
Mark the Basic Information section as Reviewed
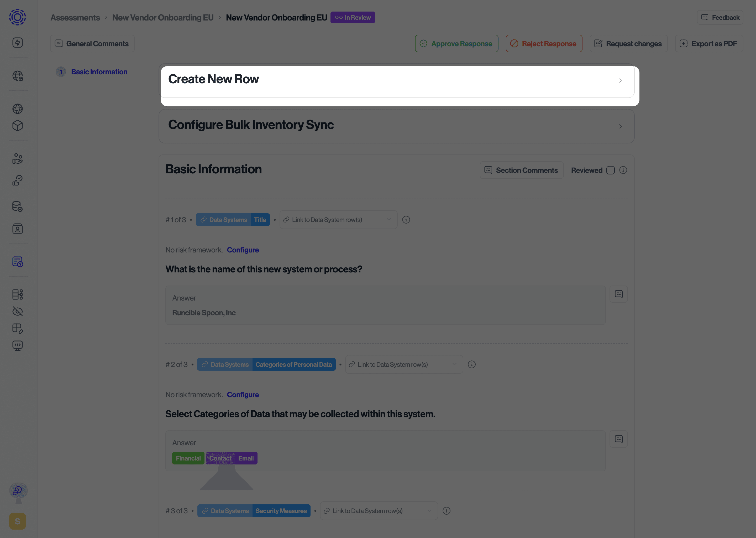click(x=611, y=170)
